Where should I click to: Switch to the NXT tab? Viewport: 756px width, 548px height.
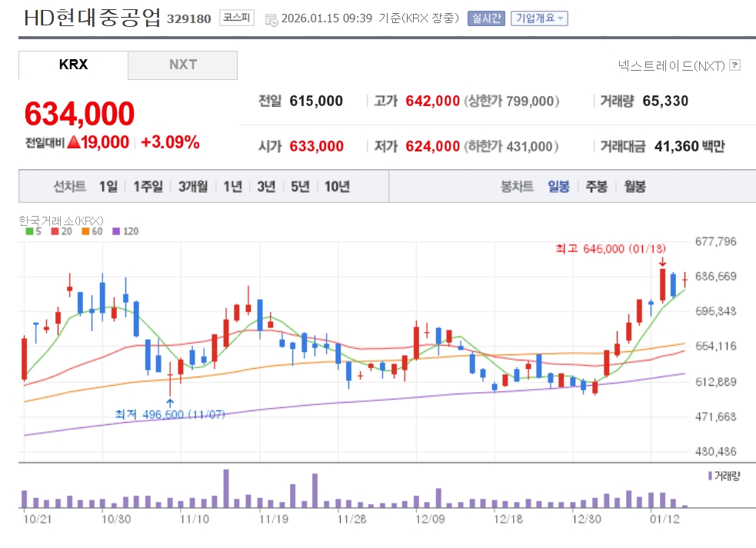[x=183, y=65]
